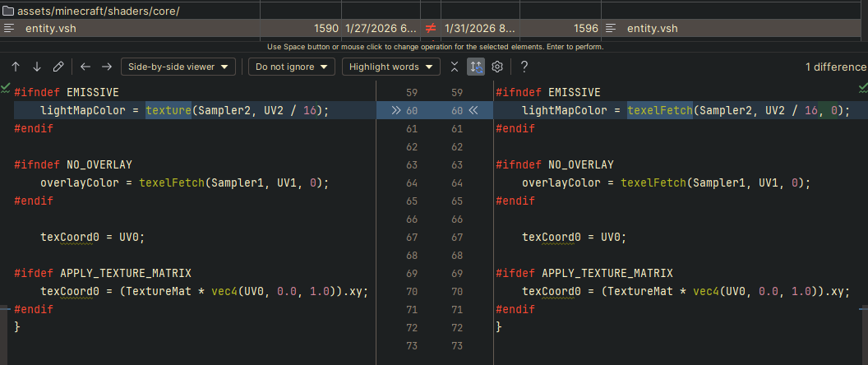This screenshot has height=365, width=868.
Task: Apply left change with >> arrow on line 60
Action: (395, 110)
